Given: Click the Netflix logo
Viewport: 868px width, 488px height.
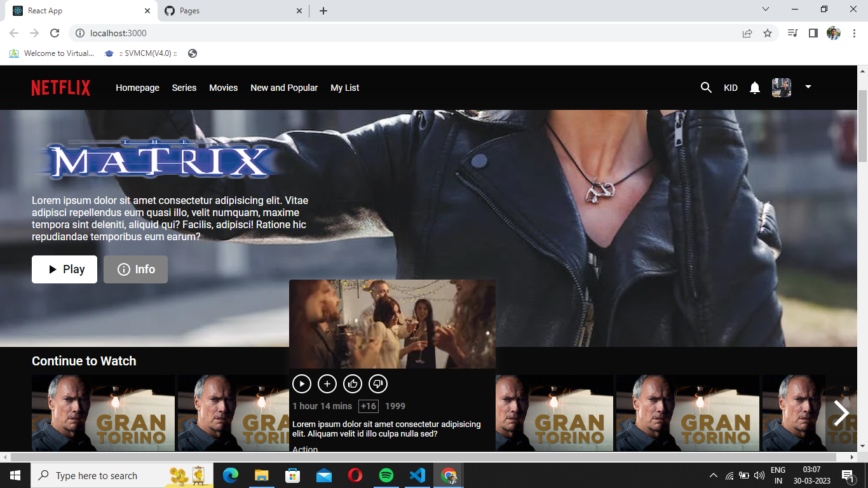Looking at the screenshot, I should (x=61, y=88).
